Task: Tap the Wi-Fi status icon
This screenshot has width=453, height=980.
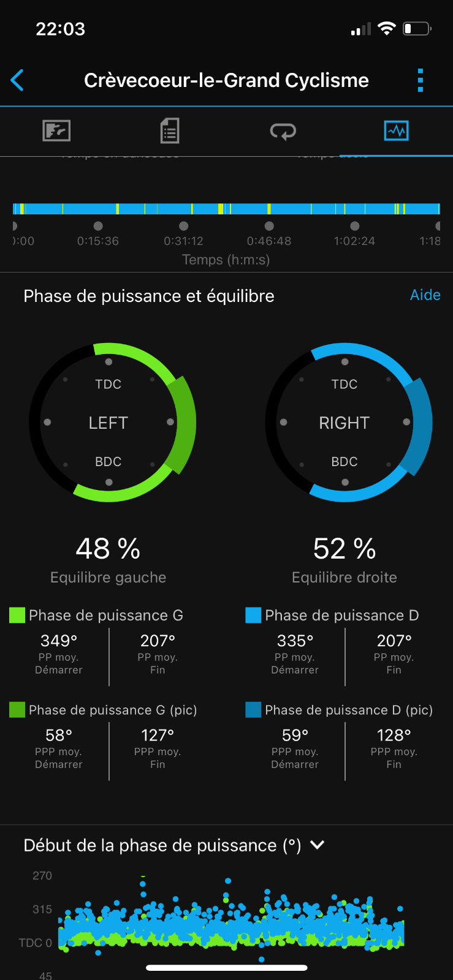Action: click(x=387, y=28)
